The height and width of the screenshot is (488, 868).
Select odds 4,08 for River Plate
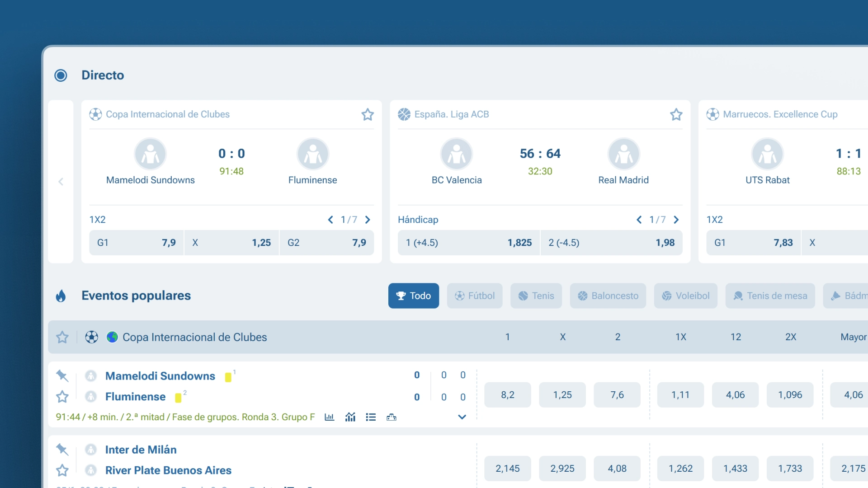[x=617, y=469]
